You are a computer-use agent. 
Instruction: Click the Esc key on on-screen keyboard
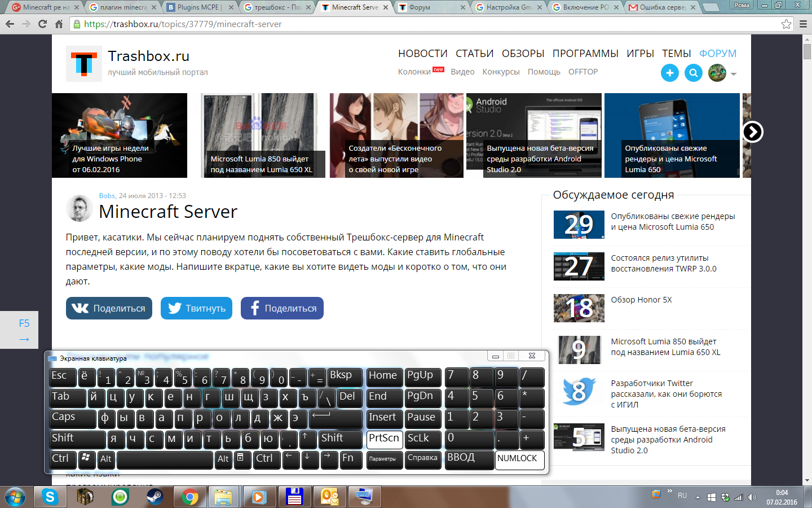pos(63,377)
